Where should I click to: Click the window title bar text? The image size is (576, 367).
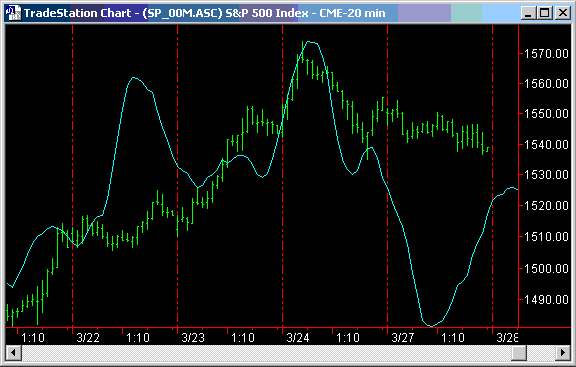point(205,13)
